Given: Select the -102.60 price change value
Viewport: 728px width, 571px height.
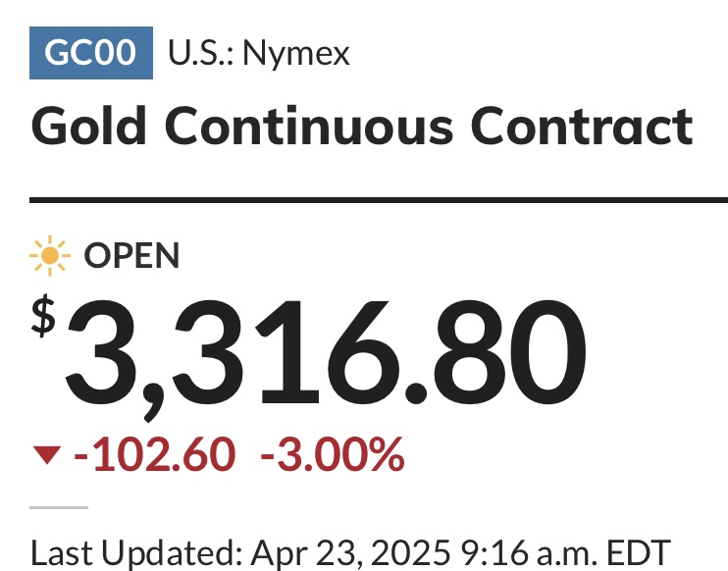Looking at the screenshot, I should [155, 454].
